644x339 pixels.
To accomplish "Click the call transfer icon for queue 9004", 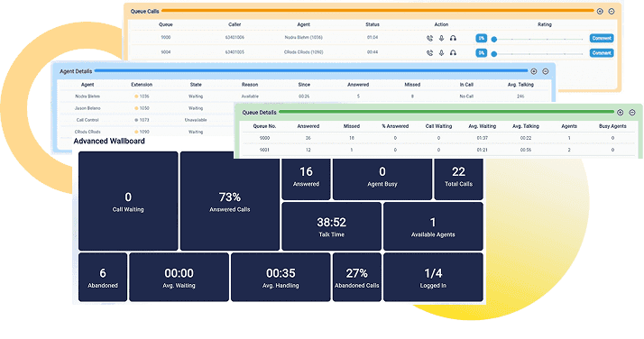I will [429, 52].
